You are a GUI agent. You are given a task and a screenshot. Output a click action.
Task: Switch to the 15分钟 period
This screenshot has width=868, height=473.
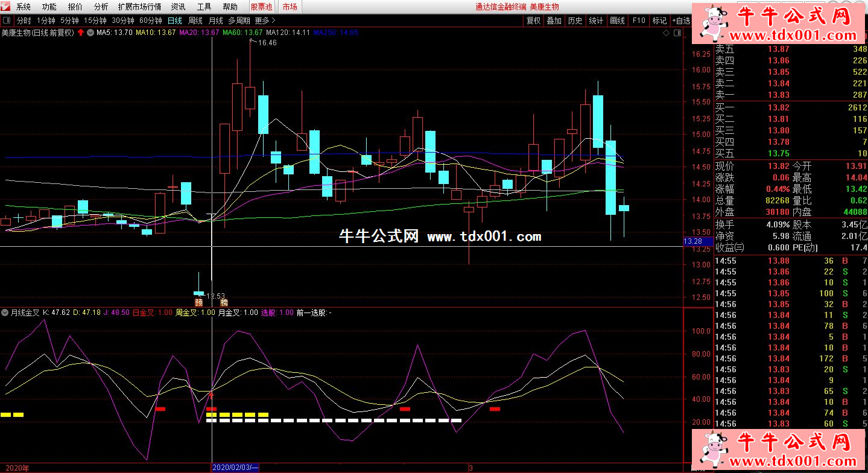tap(96, 21)
